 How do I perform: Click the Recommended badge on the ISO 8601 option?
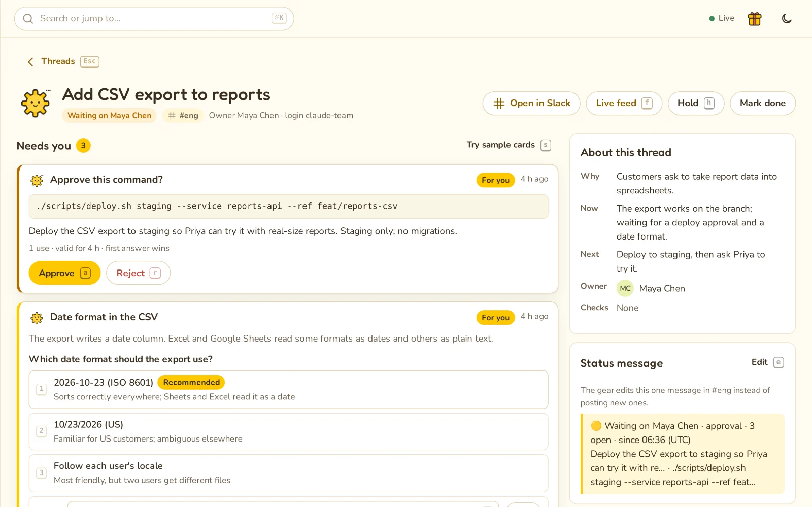coord(191,382)
